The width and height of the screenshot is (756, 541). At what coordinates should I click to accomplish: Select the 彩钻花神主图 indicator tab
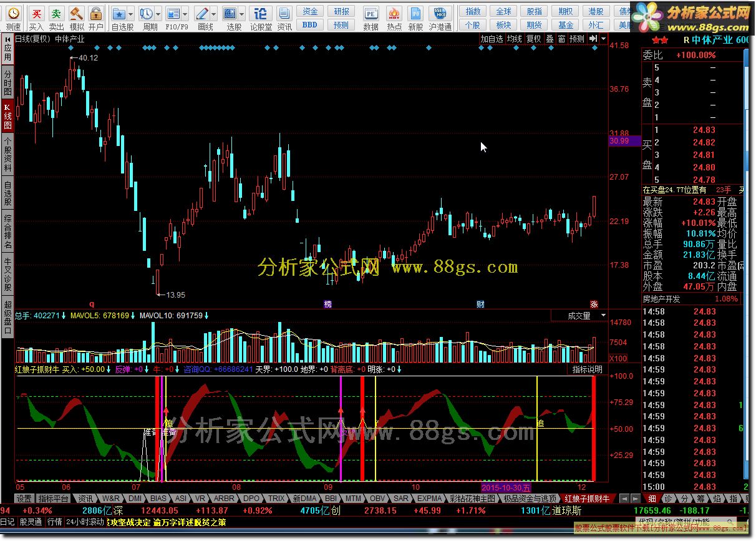pyautogui.click(x=473, y=498)
